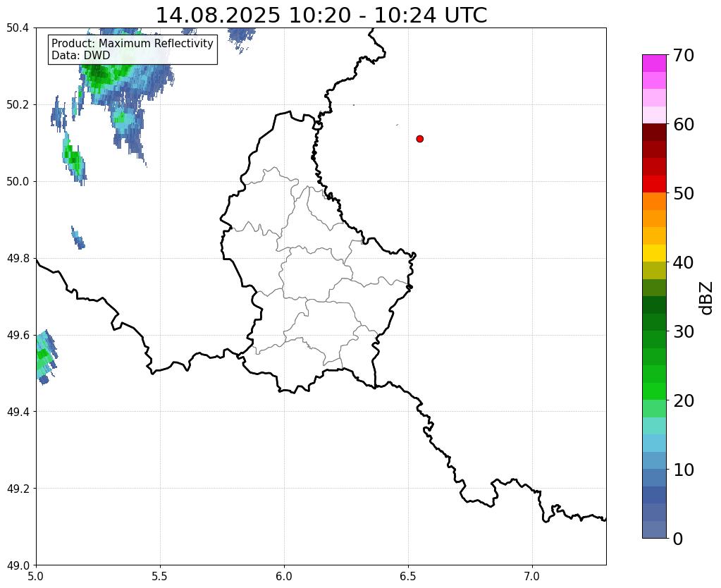The height and width of the screenshot is (588, 721).
Task: Click longitude axis label 6.5
Action: click(x=408, y=577)
